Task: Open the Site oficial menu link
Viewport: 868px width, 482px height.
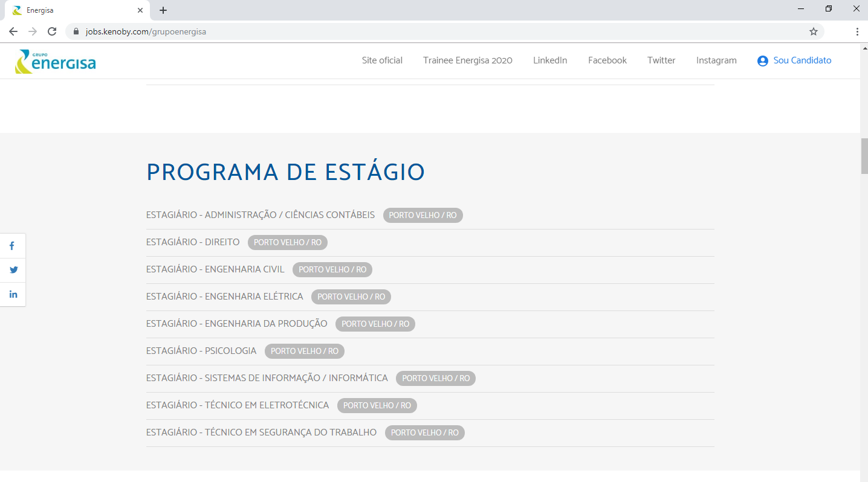Action: (382, 60)
